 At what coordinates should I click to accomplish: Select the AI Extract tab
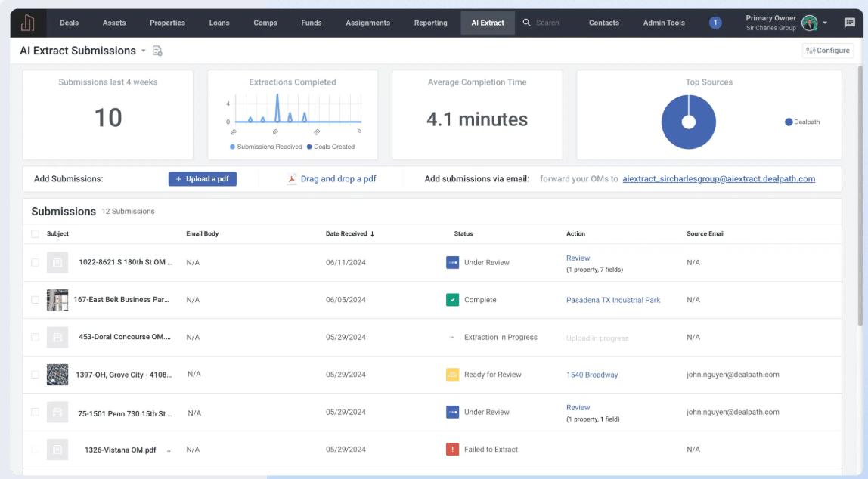click(x=488, y=23)
